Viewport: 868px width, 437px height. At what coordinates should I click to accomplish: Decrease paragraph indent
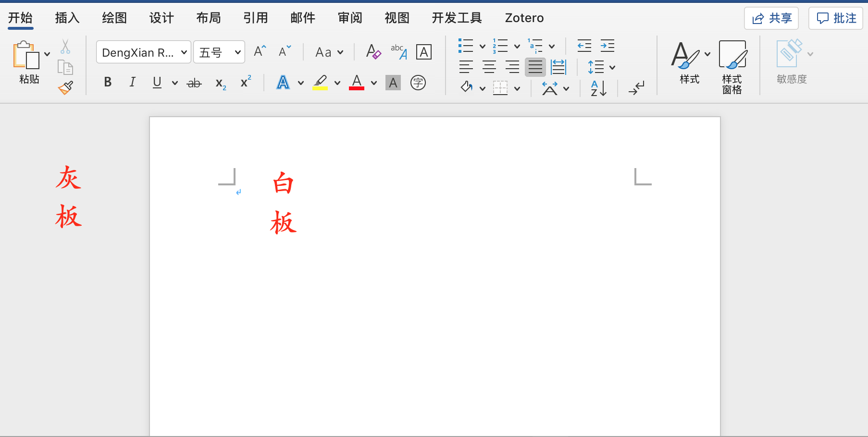tap(584, 46)
